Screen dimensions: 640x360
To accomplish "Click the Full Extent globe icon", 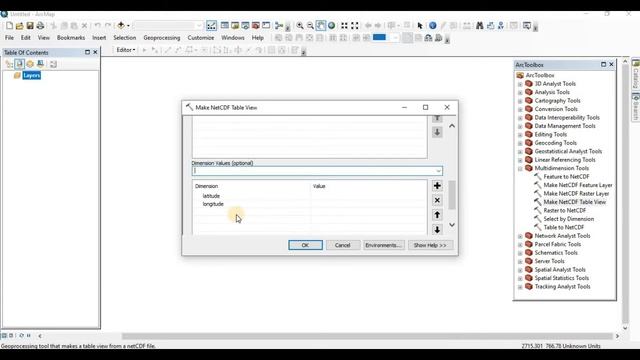I will click(x=331, y=26).
